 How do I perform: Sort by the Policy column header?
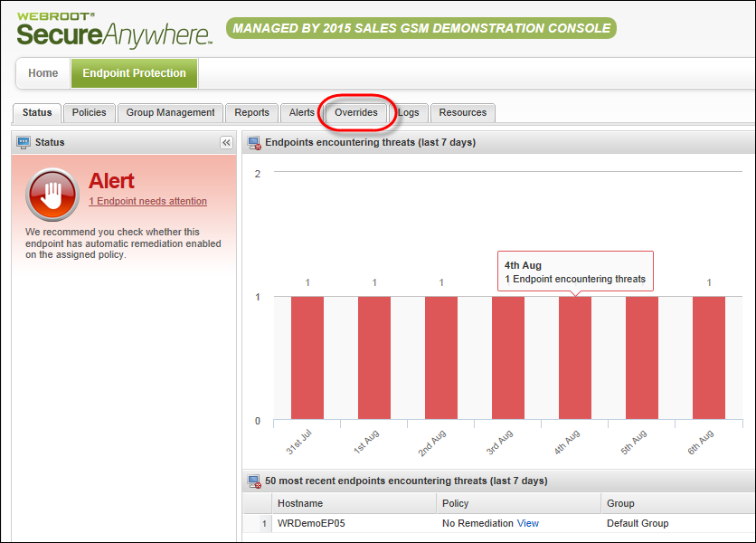[x=519, y=503]
